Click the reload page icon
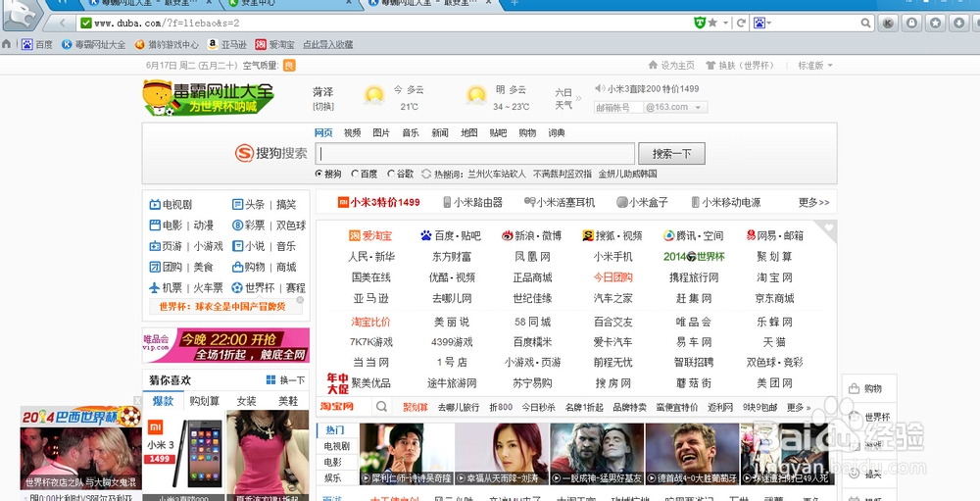The height and width of the screenshot is (501, 980). (741, 24)
